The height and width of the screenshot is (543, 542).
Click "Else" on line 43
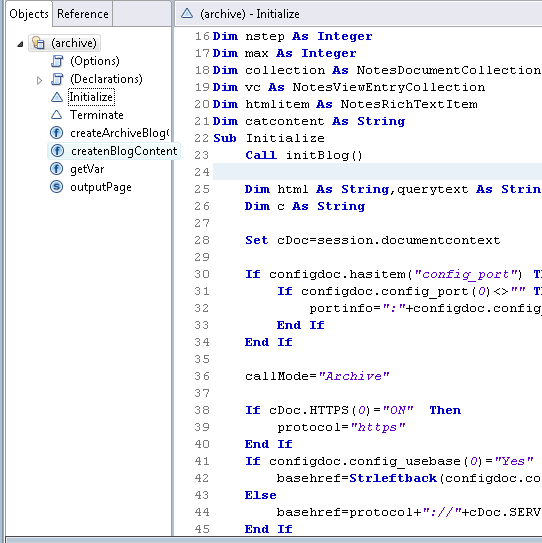(x=260, y=495)
